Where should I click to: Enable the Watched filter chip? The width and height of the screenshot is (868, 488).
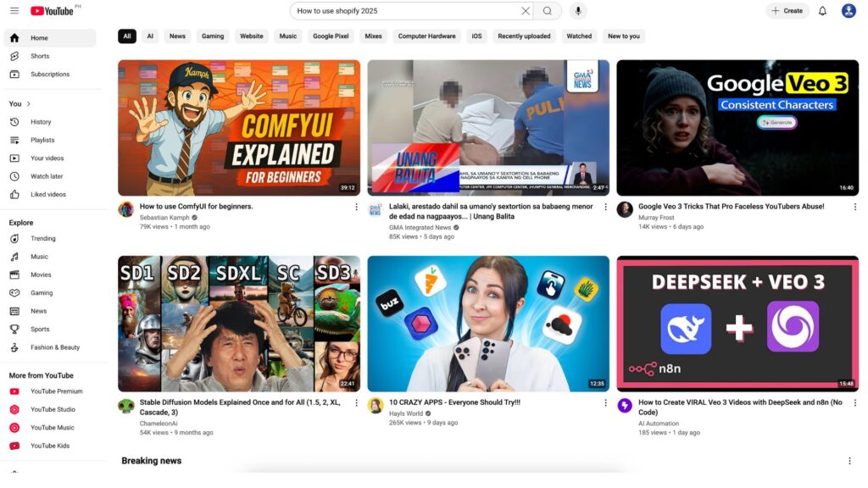coord(579,36)
